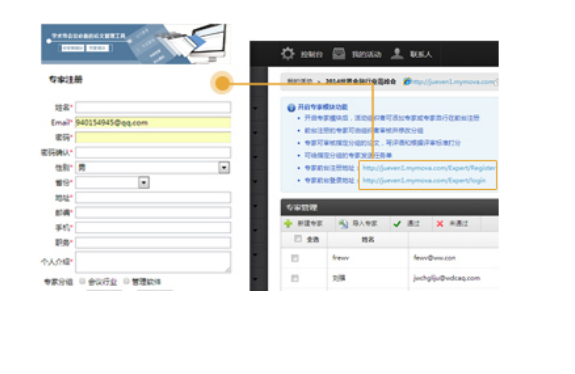575x374 pixels.
Task: Open the gender dropdown arrow
Action: pos(224,168)
